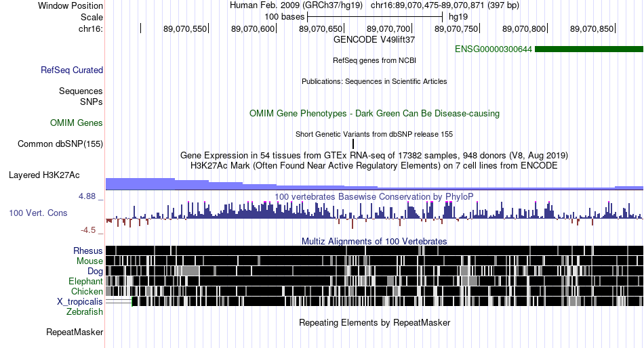Viewport: 644px width, 348px height.
Task: Click the Scale track label
Action: tap(92, 17)
